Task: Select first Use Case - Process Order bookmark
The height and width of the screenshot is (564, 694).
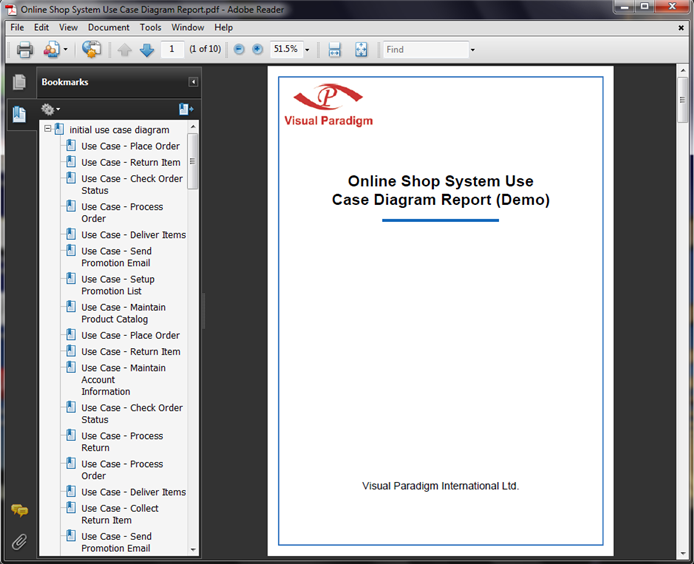Action: pos(122,212)
